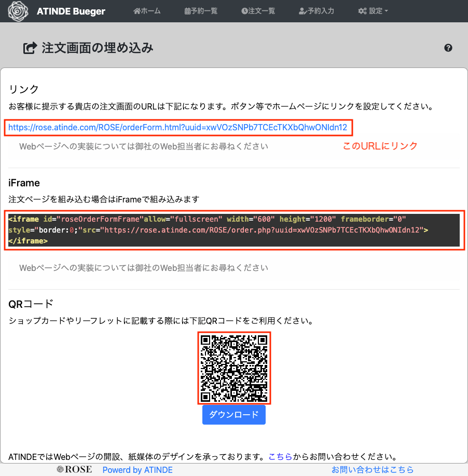This screenshot has width=468, height=476.
Task: Click the お客様に提示する貴店 description line
Action: click(221, 106)
